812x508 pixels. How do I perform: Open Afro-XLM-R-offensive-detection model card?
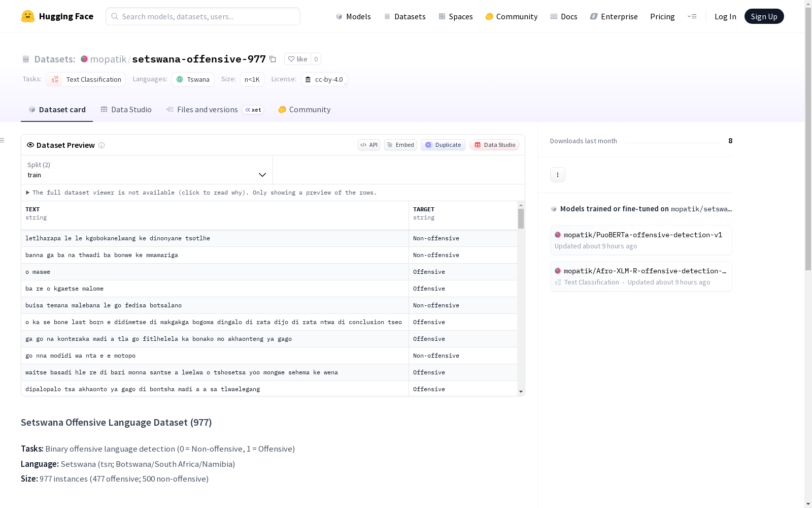point(641,276)
